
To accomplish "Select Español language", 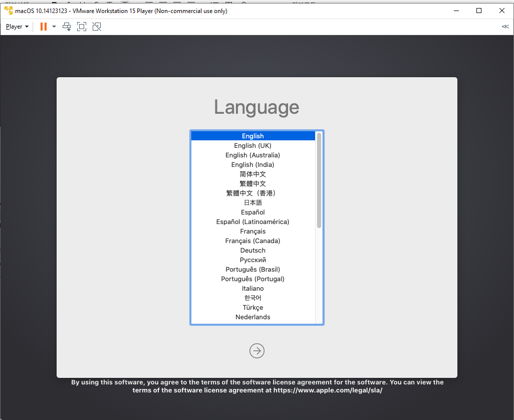I will (252, 212).
